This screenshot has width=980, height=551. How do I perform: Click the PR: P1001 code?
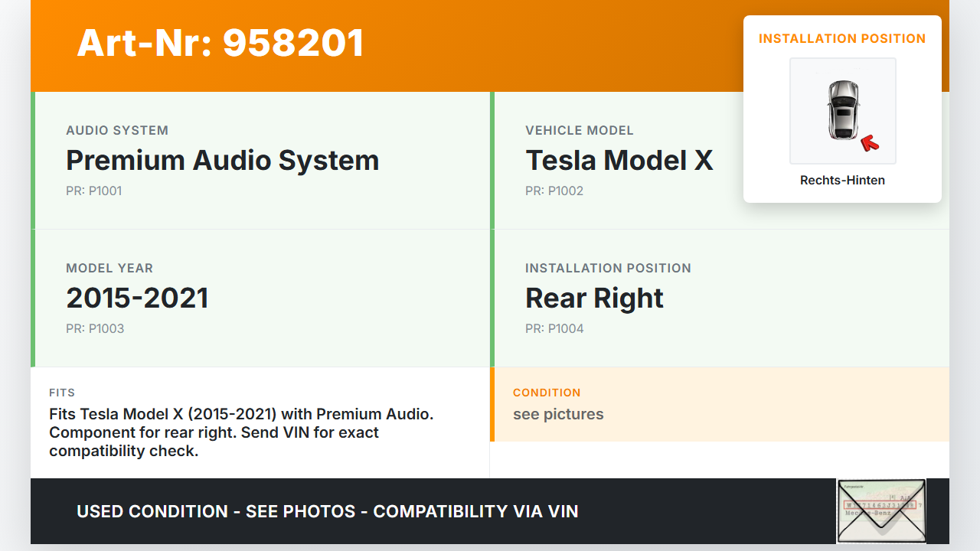[x=93, y=191]
